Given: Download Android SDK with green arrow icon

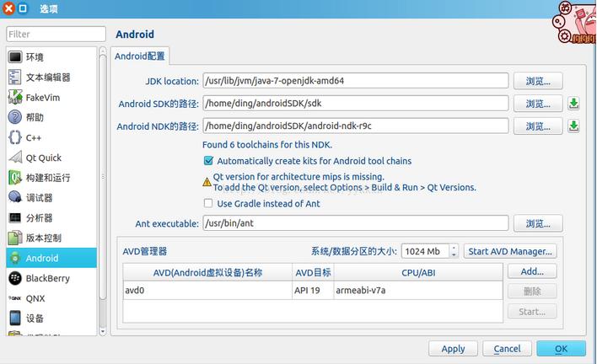Looking at the screenshot, I should pos(573,104).
